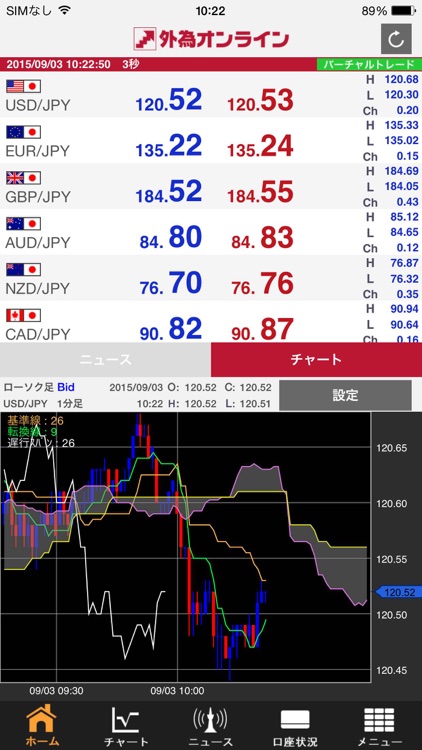Tap the timestamp 2015/09/03 10:22:50
This screenshot has width=422, height=750.
58,65
